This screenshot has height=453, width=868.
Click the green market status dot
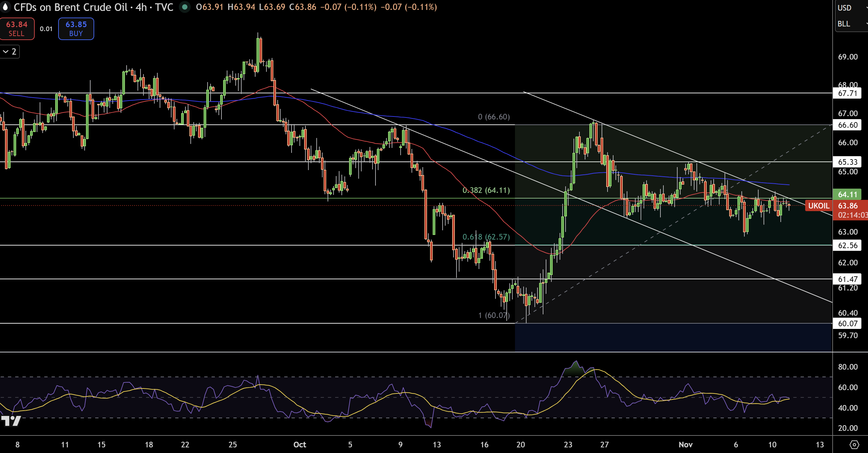[185, 7]
